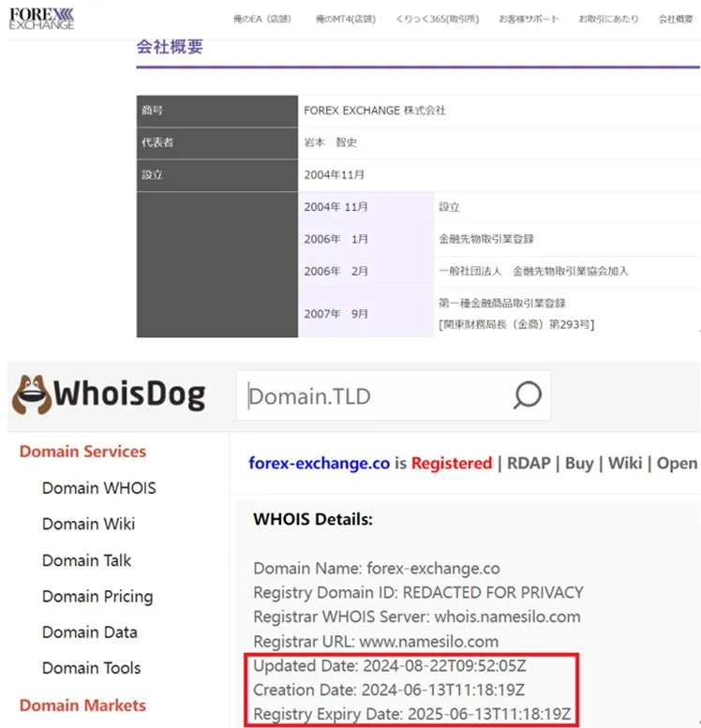Open Domain Pricing in sidebar
Screen dimensions: 701x728
click(97, 597)
